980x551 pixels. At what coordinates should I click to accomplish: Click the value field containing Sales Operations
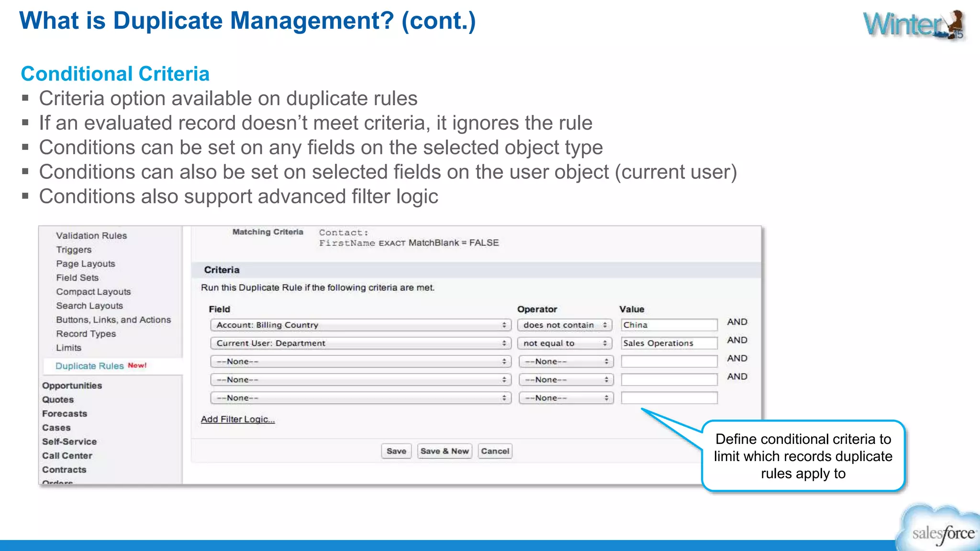(669, 343)
